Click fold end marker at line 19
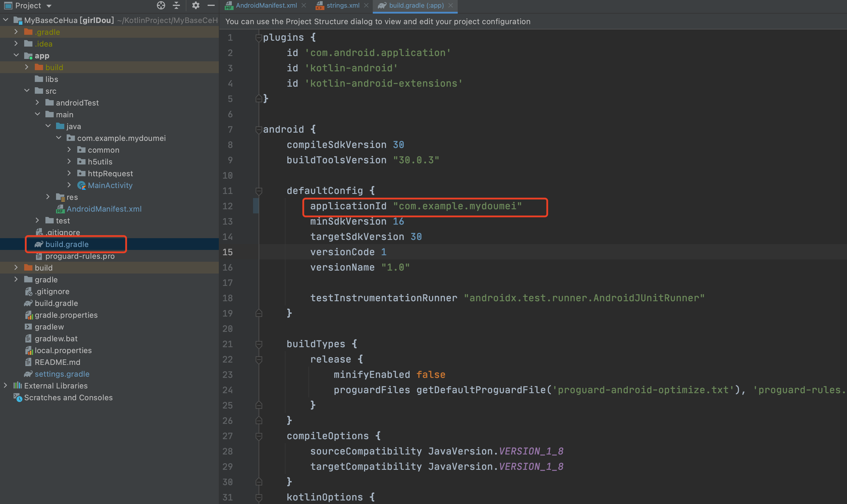847x504 pixels. pyautogui.click(x=259, y=313)
